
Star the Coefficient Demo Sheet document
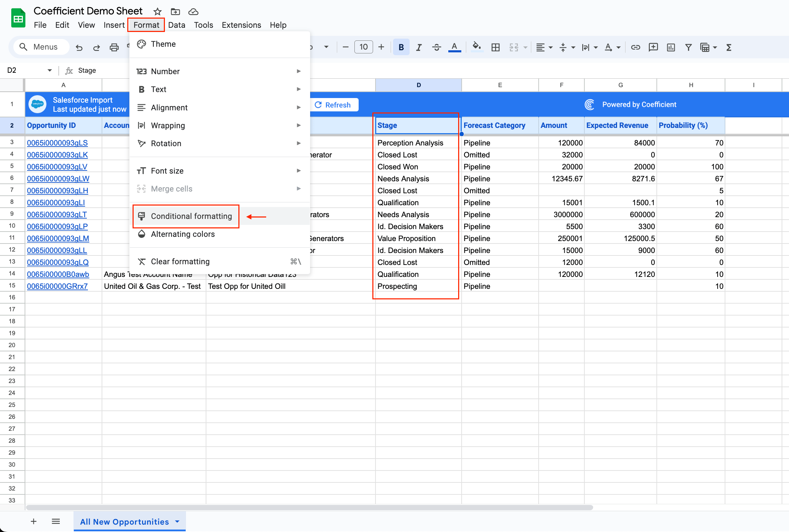[158, 12]
